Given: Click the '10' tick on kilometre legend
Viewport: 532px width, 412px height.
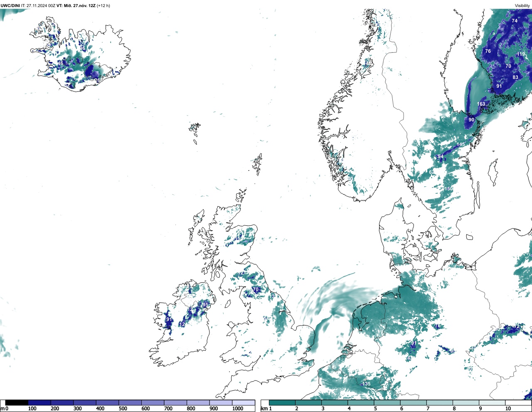Looking at the screenshot, I should [x=508, y=409].
